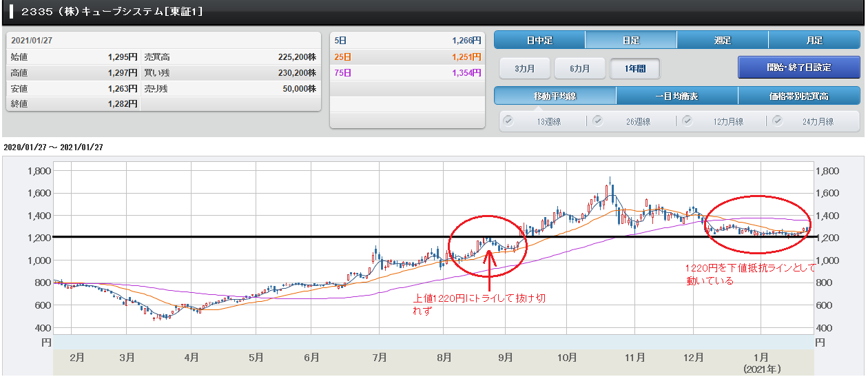Select the 日足 daily chart tab
This screenshot has height=379, width=868.
pos(630,40)
